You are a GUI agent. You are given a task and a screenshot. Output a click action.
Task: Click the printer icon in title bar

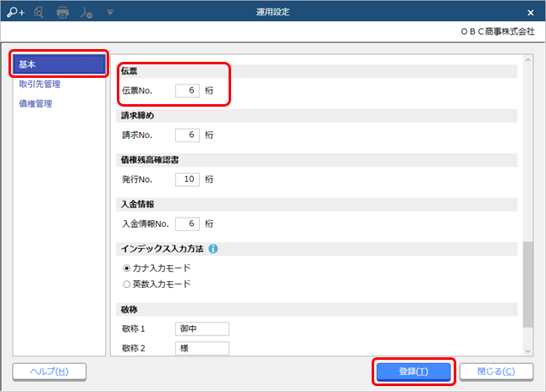(63, 13)
